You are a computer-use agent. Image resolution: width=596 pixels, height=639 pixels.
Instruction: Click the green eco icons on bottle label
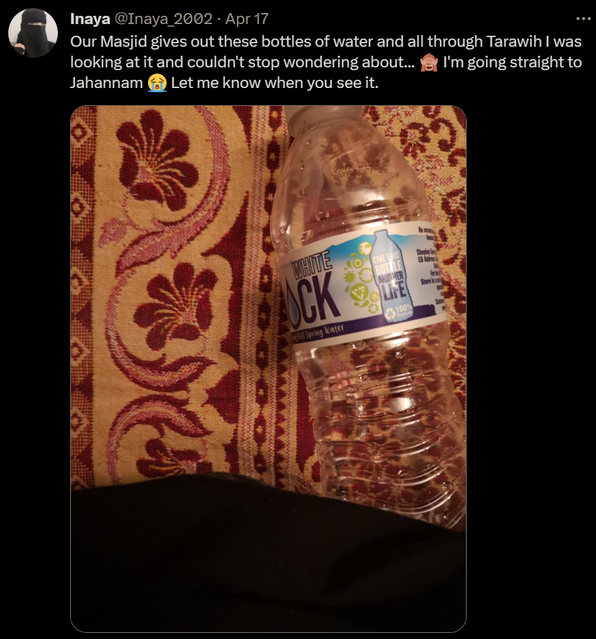(359, 278)
